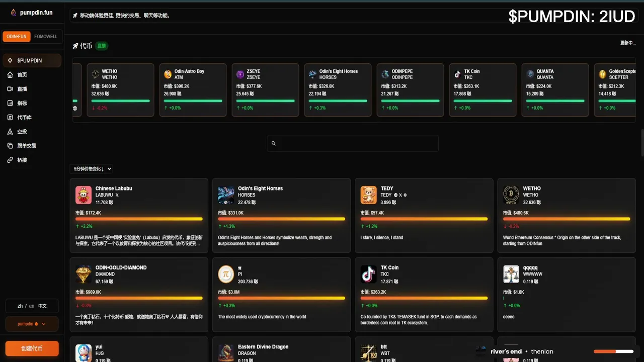Click the bar chart indicators icon in sidebar
Viewport: 644px width, 362px height.
pyautogui.click(x=10, y=103)
